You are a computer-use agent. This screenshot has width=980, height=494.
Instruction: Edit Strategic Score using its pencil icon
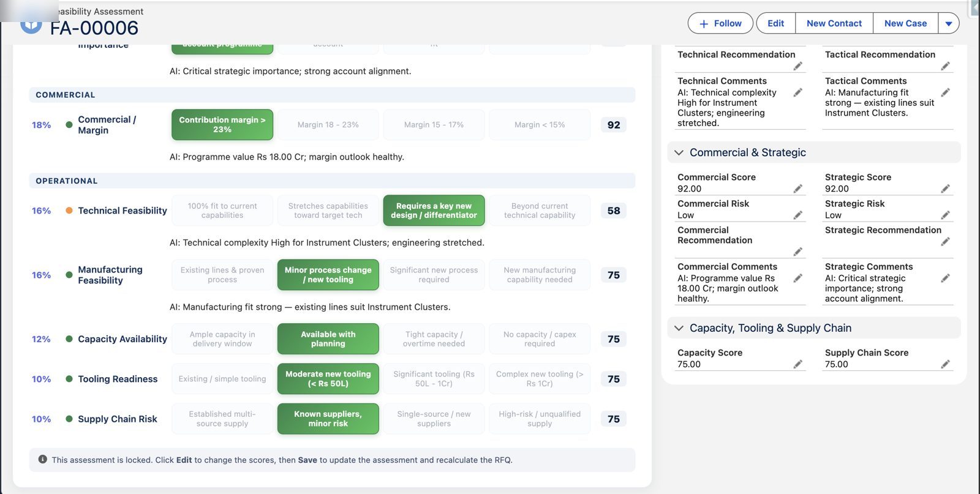tap(945, 189)
